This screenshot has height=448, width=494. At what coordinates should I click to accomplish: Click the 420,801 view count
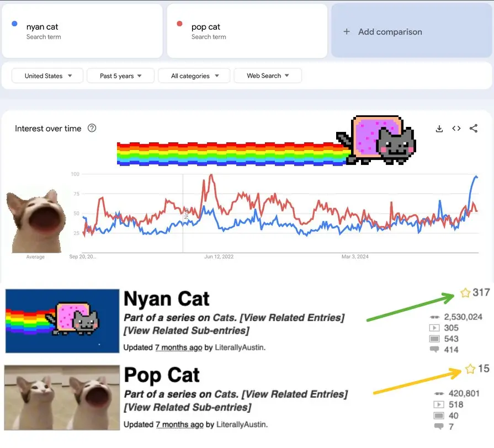coord(464,393)
